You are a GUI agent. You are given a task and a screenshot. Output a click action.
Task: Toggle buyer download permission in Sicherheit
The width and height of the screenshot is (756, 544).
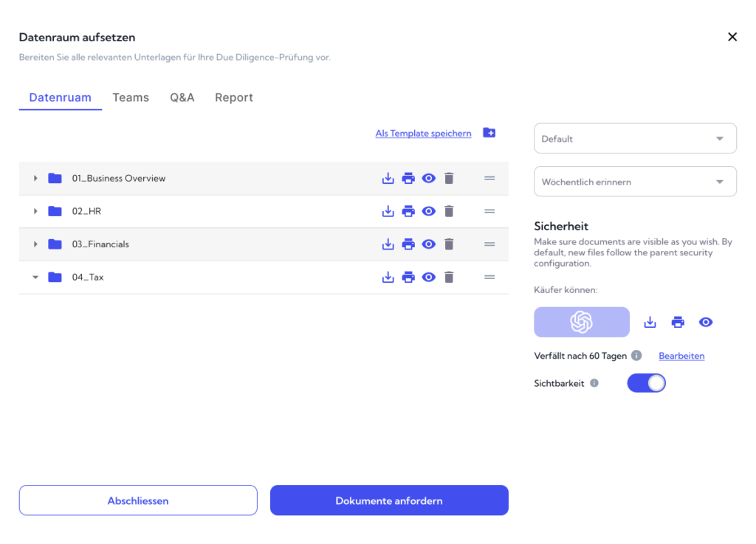pos(650,322)
